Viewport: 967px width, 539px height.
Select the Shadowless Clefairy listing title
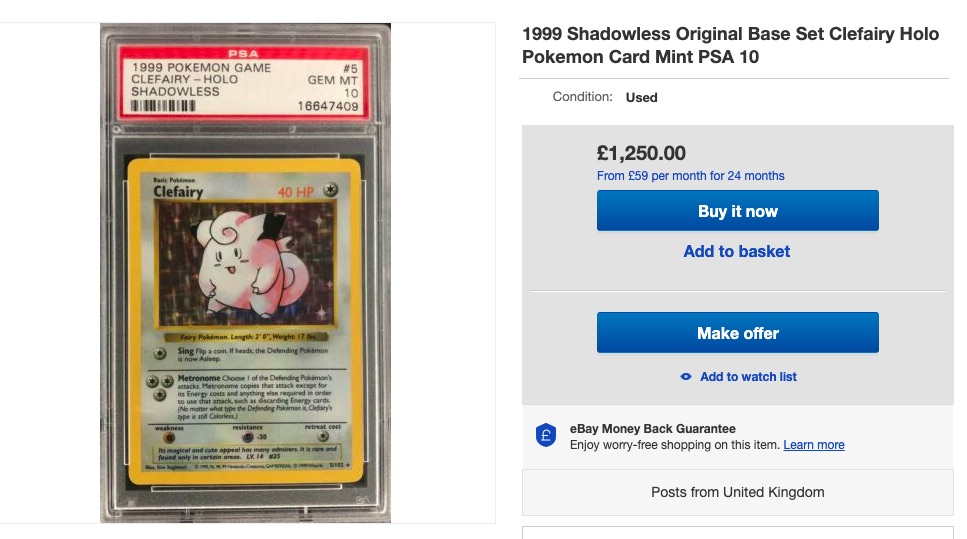click(x=730, y=45)
